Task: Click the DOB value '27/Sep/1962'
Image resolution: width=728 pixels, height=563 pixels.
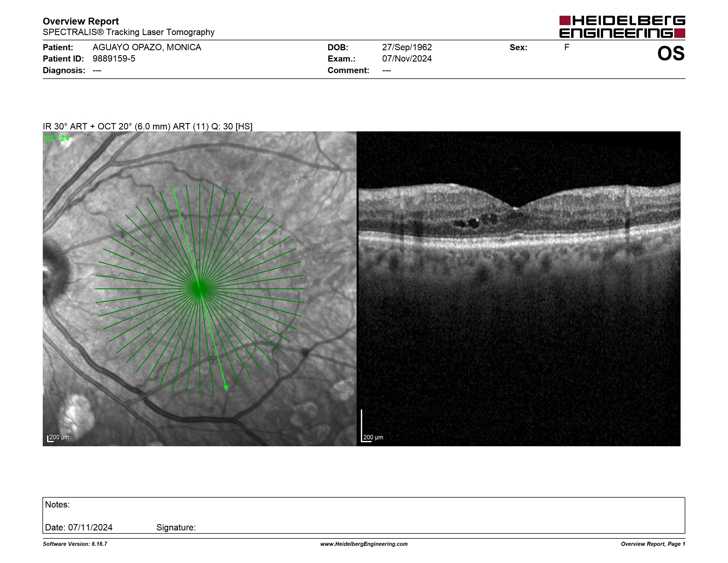Action: point(407,47)
